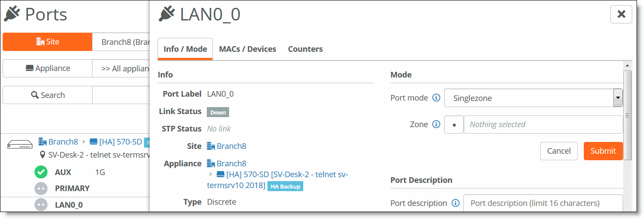Click the appliance device icon beside Branch8
The image size is (644, 219).
[20, 144]
